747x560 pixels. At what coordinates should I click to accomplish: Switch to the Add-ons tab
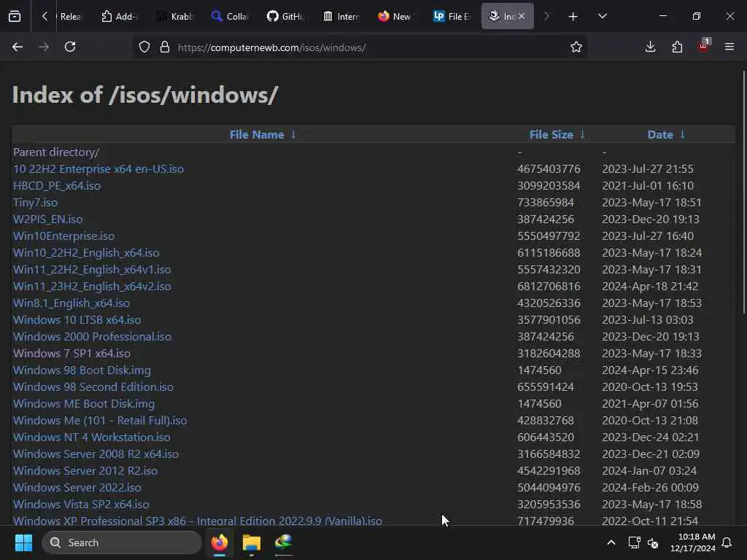click(x=119, y=17)
